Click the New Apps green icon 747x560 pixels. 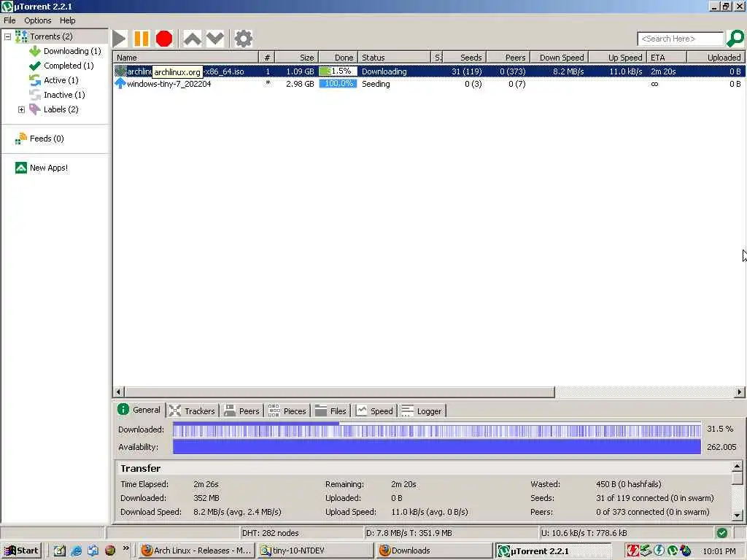point(21,168)
